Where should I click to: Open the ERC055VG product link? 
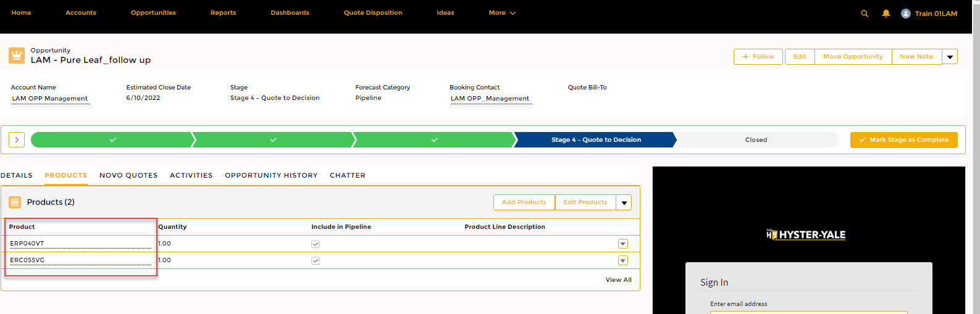tap(27, 260)
